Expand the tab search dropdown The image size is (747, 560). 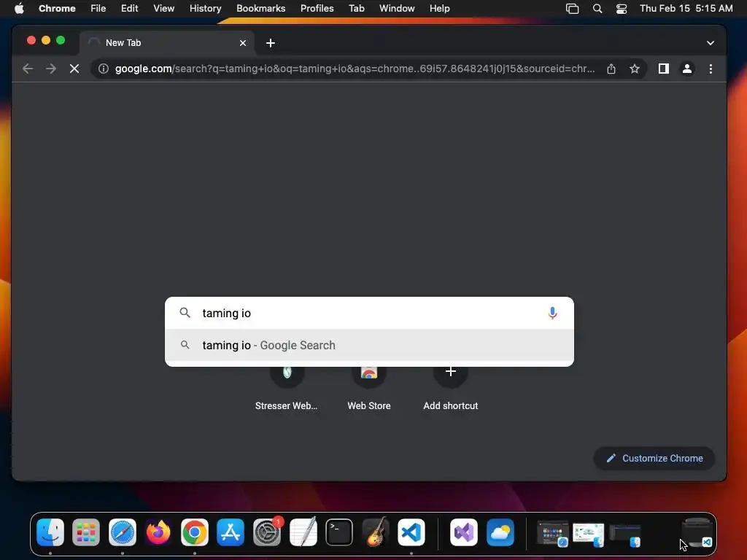tap(710, 43)
